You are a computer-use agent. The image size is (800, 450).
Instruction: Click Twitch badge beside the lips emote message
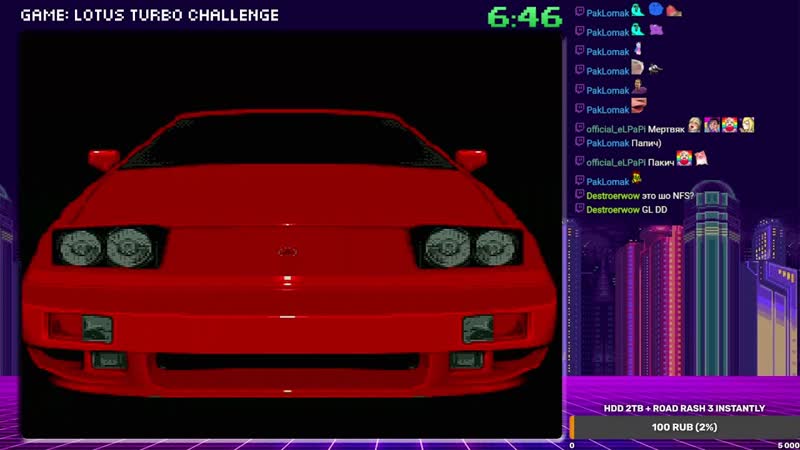(580, 108)
